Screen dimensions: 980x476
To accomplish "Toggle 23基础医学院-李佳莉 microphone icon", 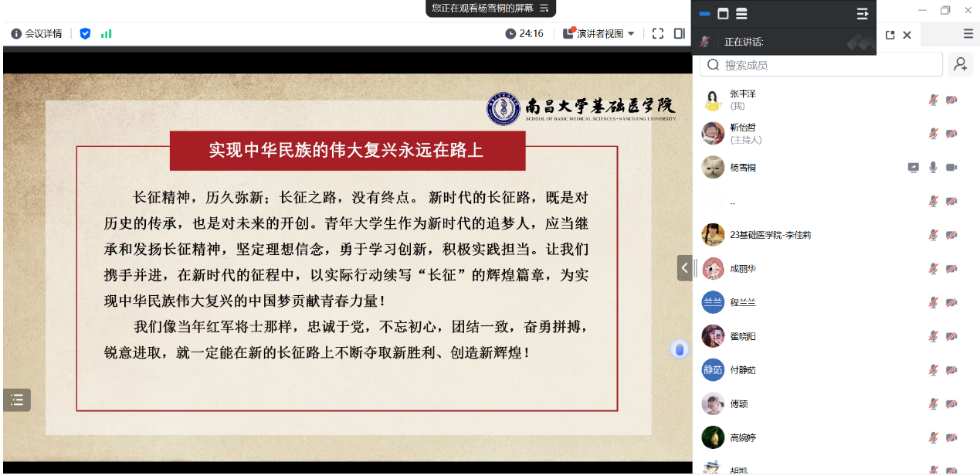I will tap(933, 235).
